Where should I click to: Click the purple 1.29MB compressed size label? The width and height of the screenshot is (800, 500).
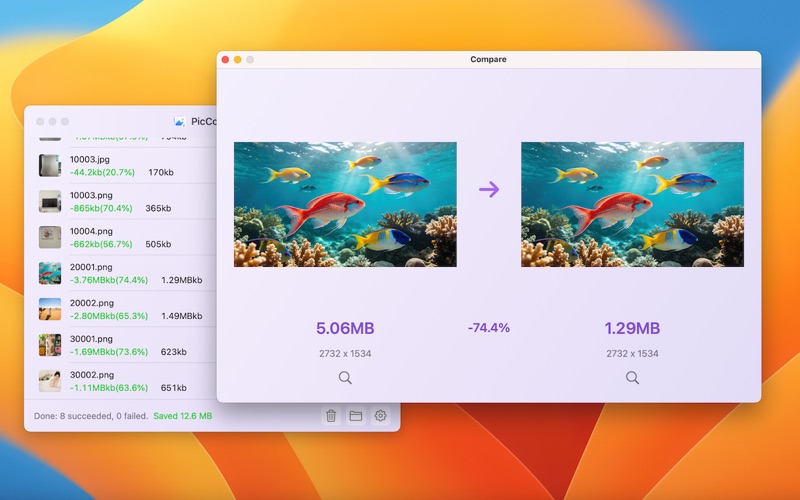point(632,328)
